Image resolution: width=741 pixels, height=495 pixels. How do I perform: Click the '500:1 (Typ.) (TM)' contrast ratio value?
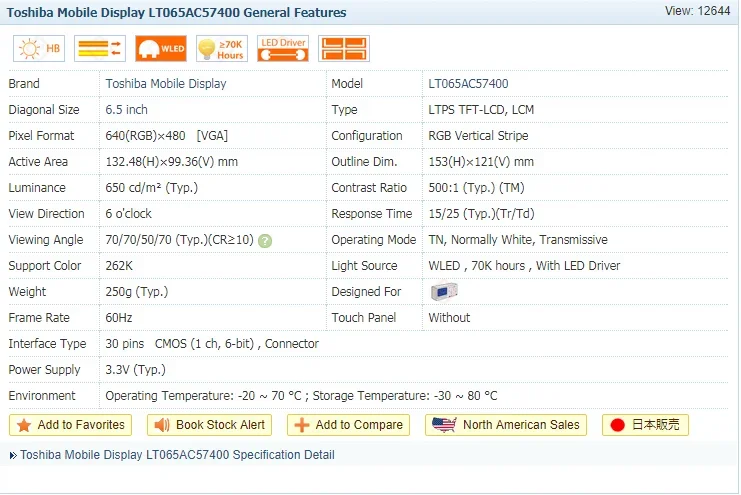476,188
